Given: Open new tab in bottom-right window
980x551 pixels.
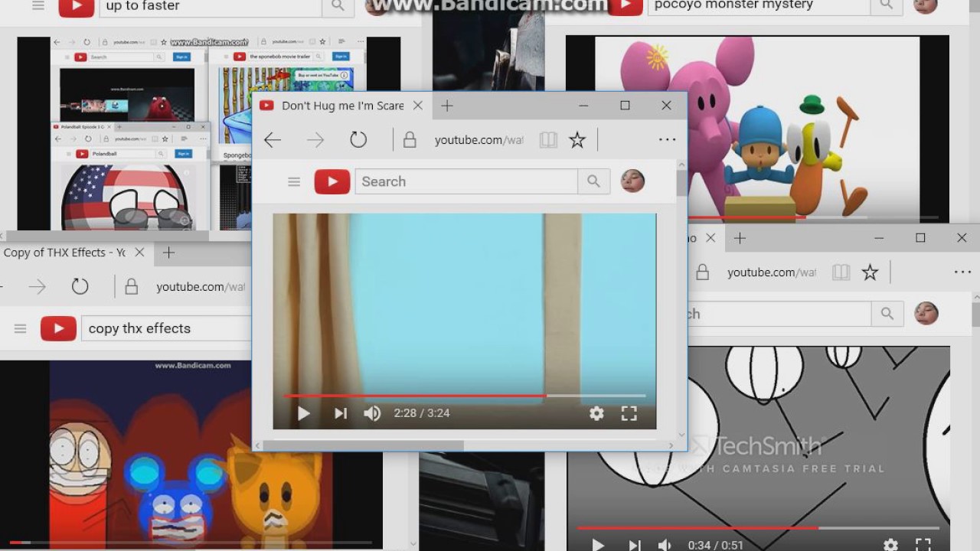Looking at the screenshot, I should tap(740, 238).
